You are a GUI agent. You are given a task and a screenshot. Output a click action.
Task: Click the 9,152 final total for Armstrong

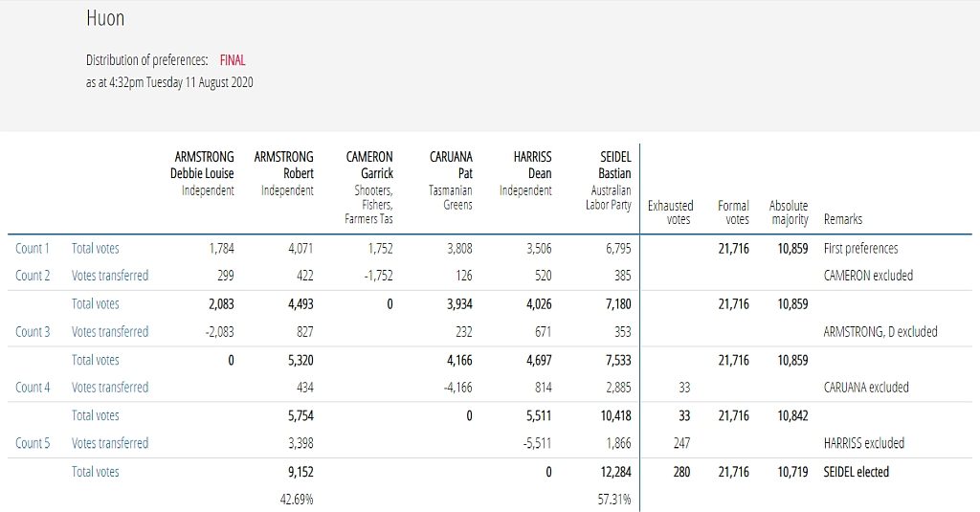pos(301,472)
